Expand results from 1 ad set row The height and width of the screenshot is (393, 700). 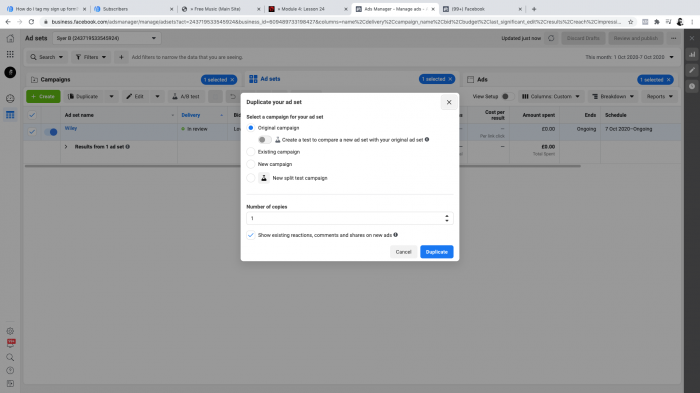pos(66,146)
